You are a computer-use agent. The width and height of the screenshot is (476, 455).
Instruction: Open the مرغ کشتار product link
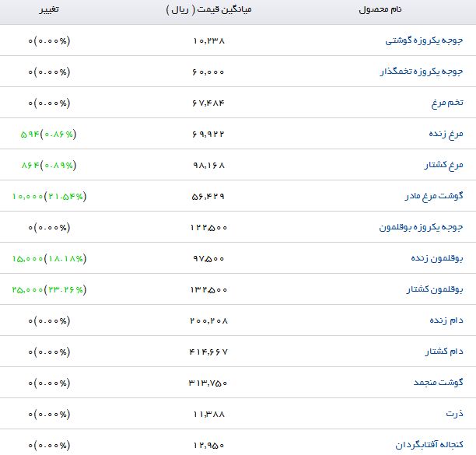(444, 165)
